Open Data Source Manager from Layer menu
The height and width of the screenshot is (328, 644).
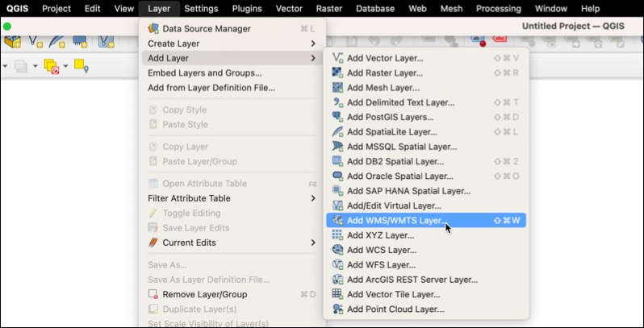(232, 29)
